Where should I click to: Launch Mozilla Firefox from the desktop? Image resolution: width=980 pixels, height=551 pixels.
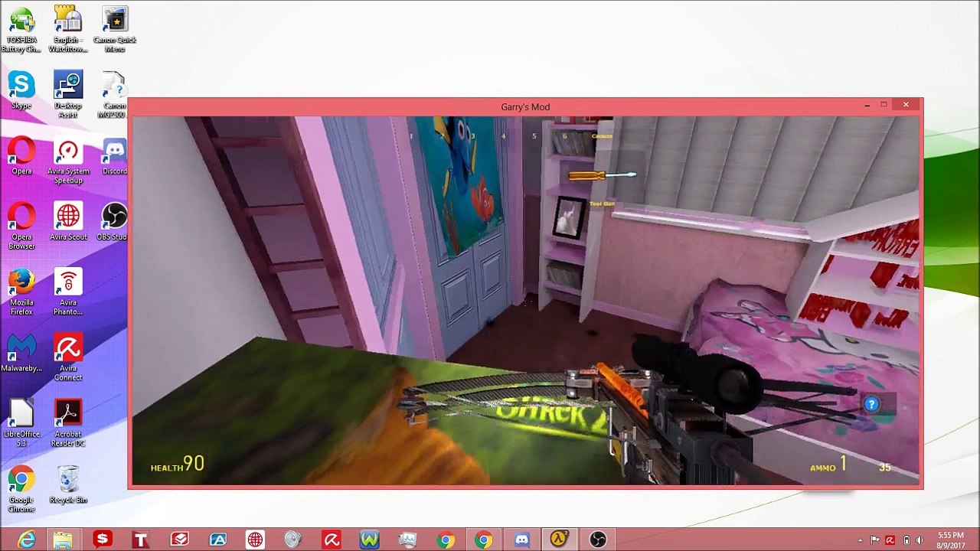click(21, 292)
